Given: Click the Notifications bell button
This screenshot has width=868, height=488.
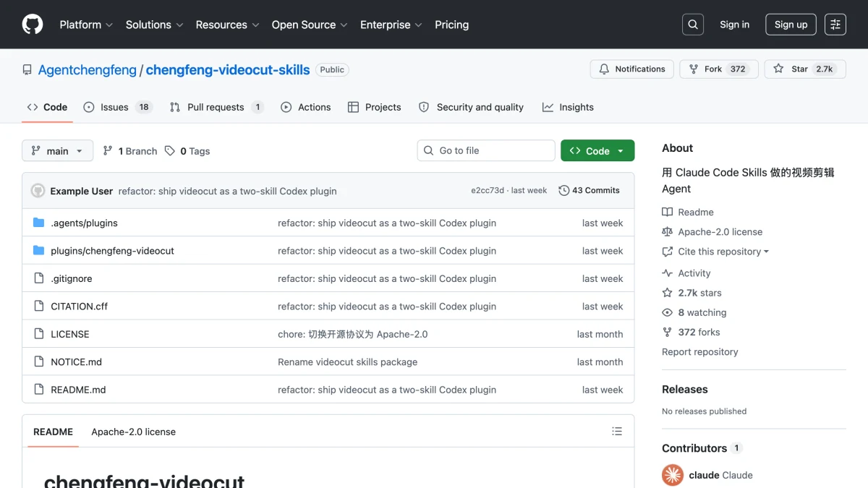Looking at the screenshot, I should click(632, 69).
